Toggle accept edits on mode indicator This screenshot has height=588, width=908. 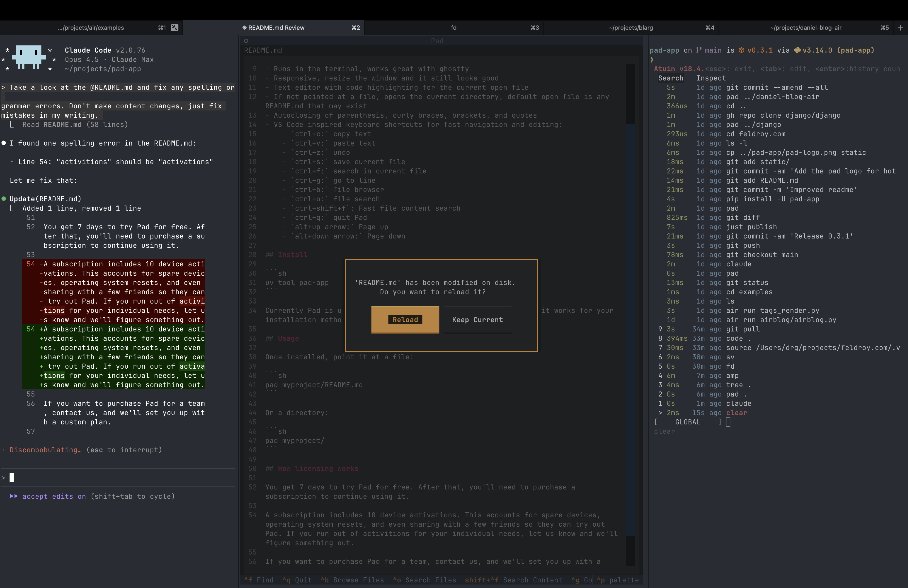54,496
